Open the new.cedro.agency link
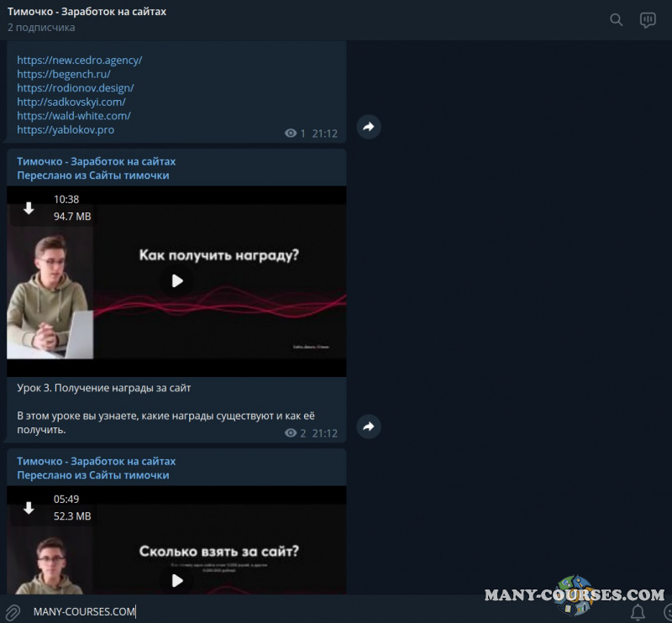This screenshot has height=623, width=672. (80, 60)
